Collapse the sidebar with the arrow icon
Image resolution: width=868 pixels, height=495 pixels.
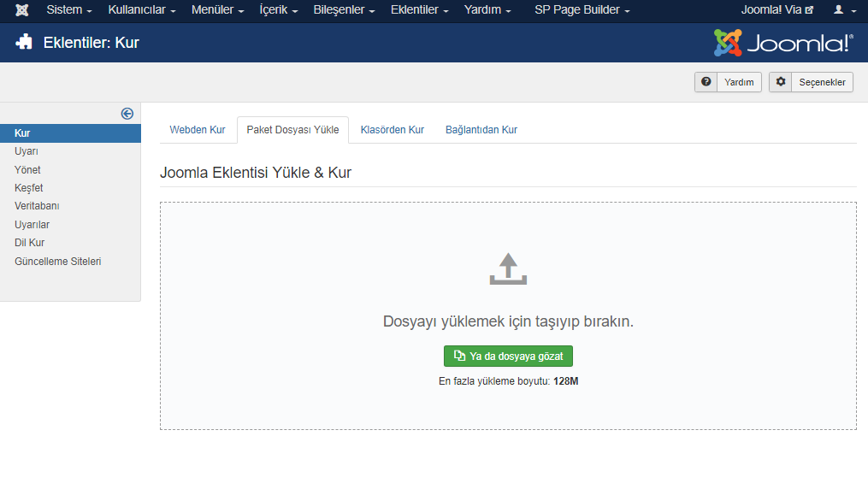[127, 113]
